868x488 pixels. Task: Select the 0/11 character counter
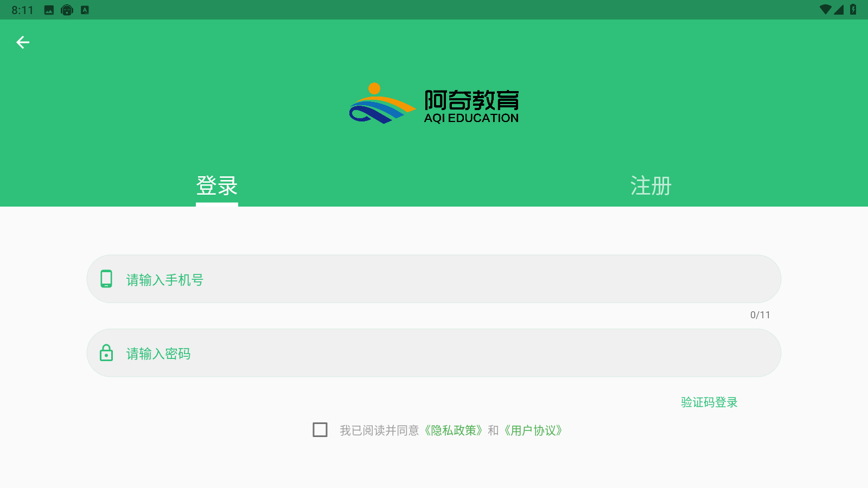pyautogui.click(x=760, y=315)
